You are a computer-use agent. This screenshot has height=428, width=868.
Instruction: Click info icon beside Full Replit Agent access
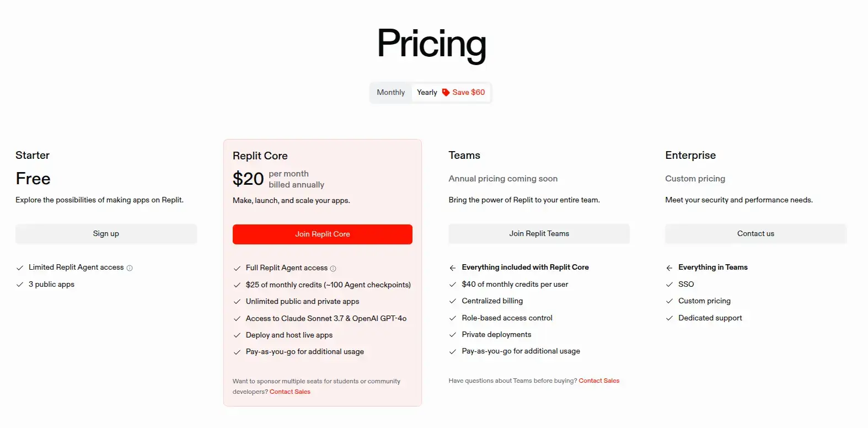(333, 269)
